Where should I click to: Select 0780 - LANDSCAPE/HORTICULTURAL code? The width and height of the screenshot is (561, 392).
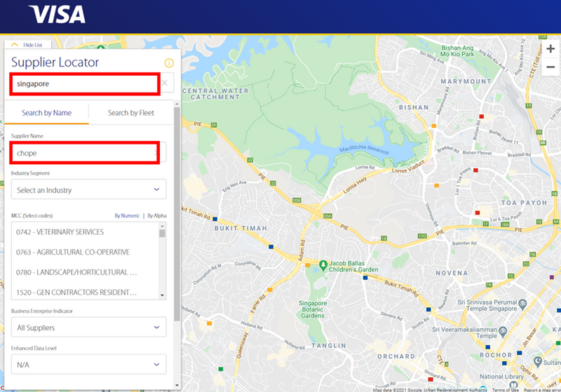(x=76, y=273)
